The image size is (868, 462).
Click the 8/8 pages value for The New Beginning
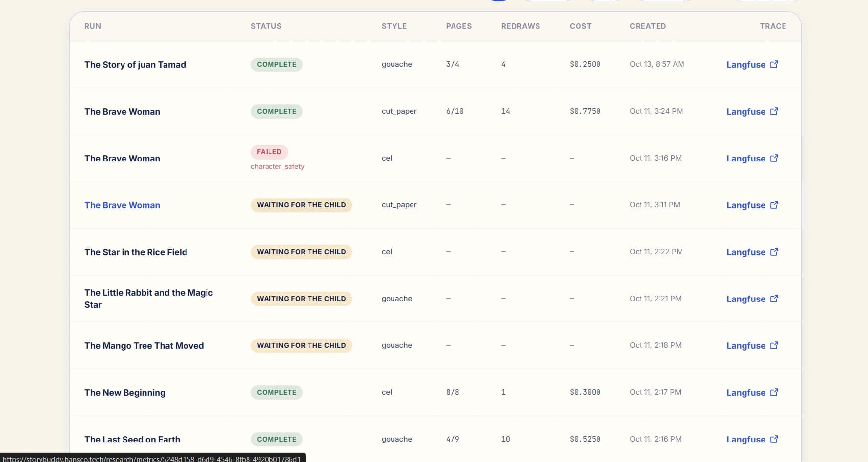point(453,392)
